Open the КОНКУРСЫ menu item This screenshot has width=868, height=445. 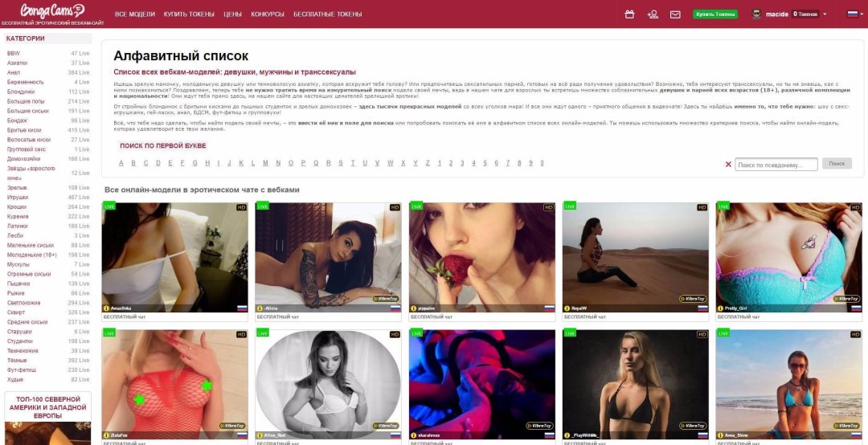268,14
